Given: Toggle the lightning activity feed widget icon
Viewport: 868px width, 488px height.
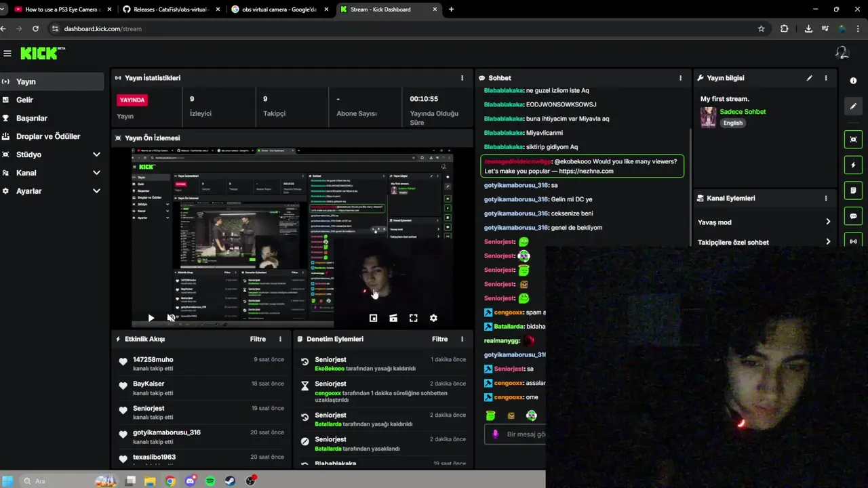Looking at the screenshot, I should point(853,165).
